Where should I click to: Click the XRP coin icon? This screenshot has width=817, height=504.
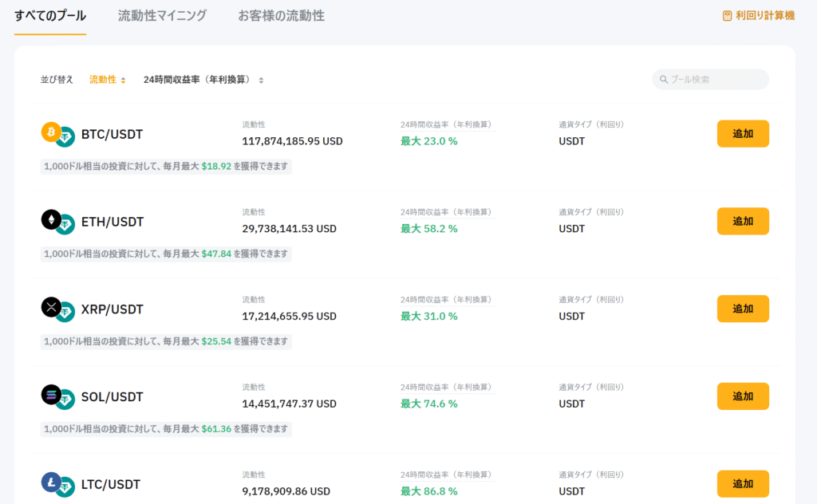point(51,307)
